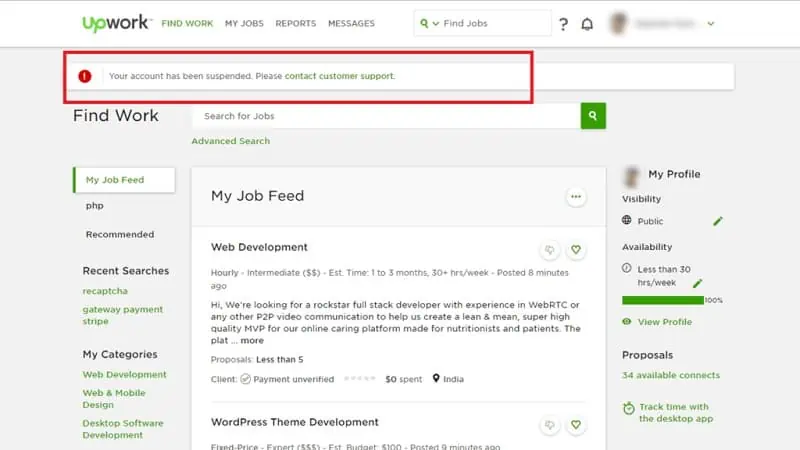Screen dimensions: 800x450
Task: Click the '$0 spent' text
Action: tap(404, 379)
